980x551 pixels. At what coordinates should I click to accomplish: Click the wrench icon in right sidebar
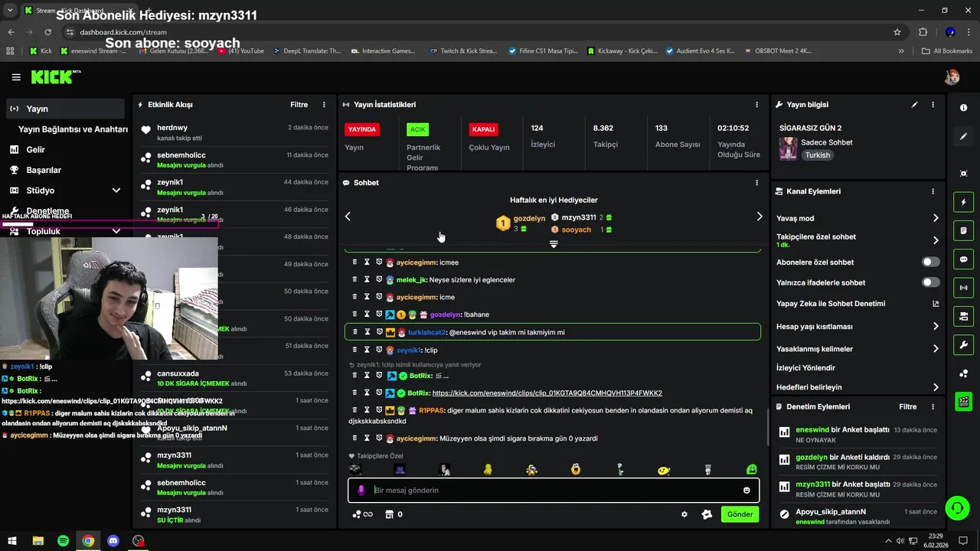963,344
